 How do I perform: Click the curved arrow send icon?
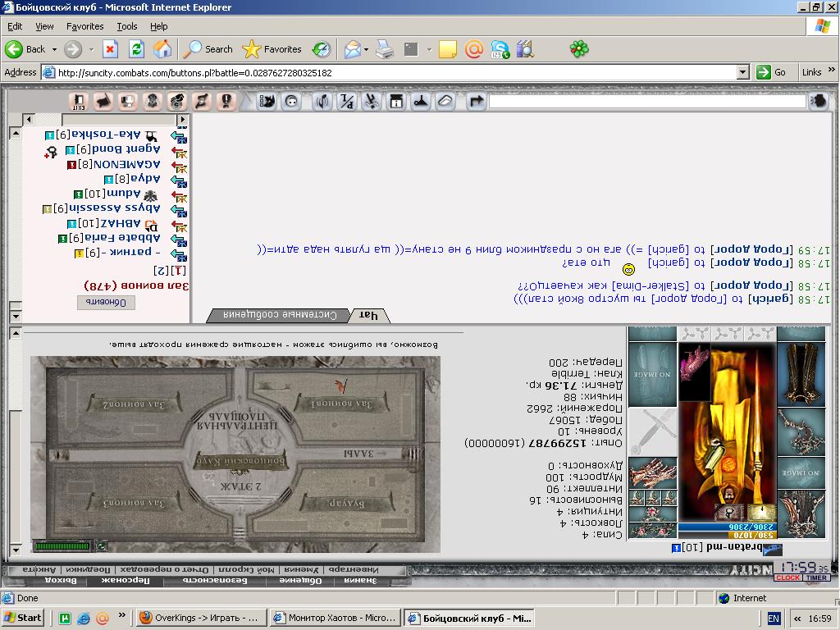[475, 101]
